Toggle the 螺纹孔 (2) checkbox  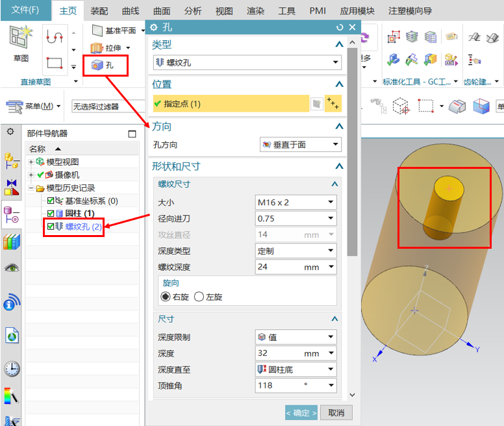(x=51, y=227)
